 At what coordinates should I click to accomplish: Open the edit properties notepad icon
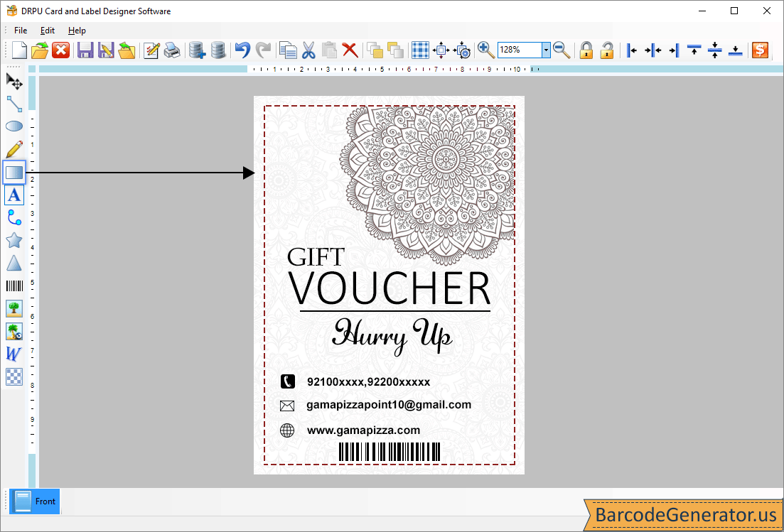151,50
